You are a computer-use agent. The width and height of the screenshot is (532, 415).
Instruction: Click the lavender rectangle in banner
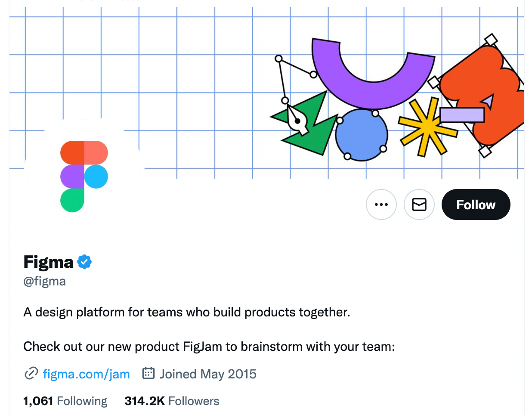click(462, 115)
